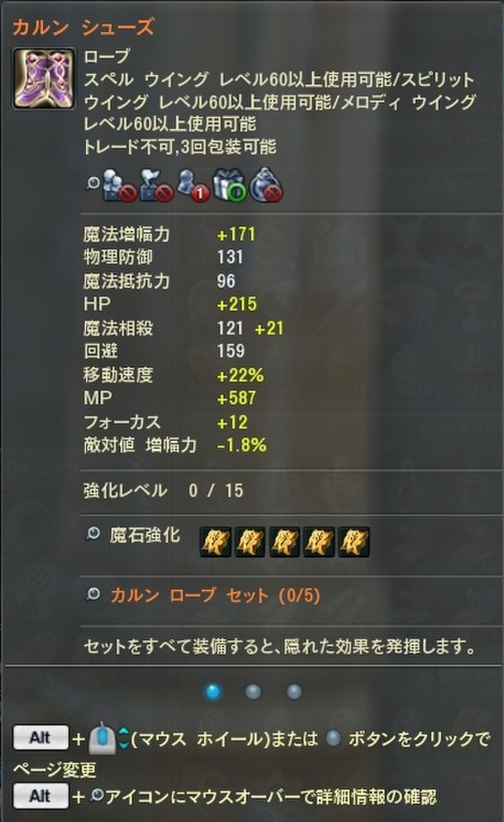Viewport: 504px width, 822px height.
Task: Click magnifier icon beside trade restriction icons
Action: pos(93,183)
